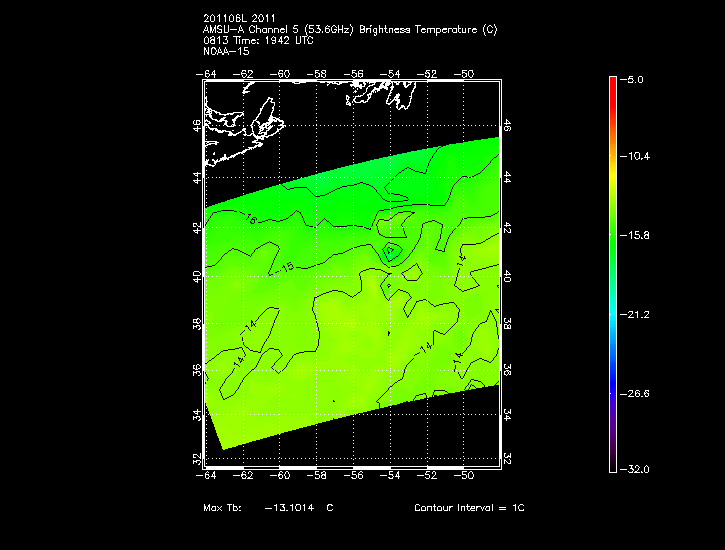Click the -64 longitude label on top axis
725x550 pixels.
(x=209, y=73)
